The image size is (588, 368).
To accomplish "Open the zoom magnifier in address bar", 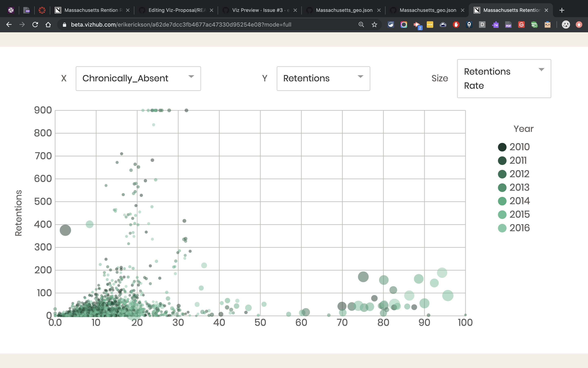I will [x=361, y=25].
